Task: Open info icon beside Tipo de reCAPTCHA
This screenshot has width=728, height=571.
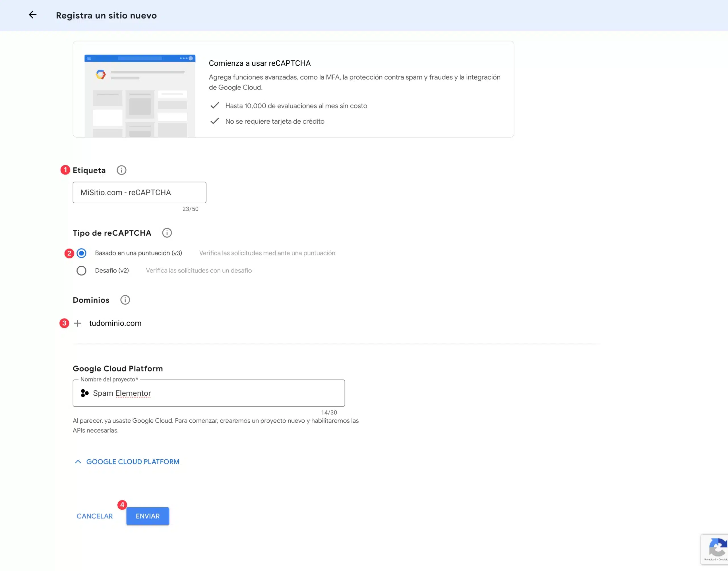Action: pyautogui.click(x=167, y=233)
